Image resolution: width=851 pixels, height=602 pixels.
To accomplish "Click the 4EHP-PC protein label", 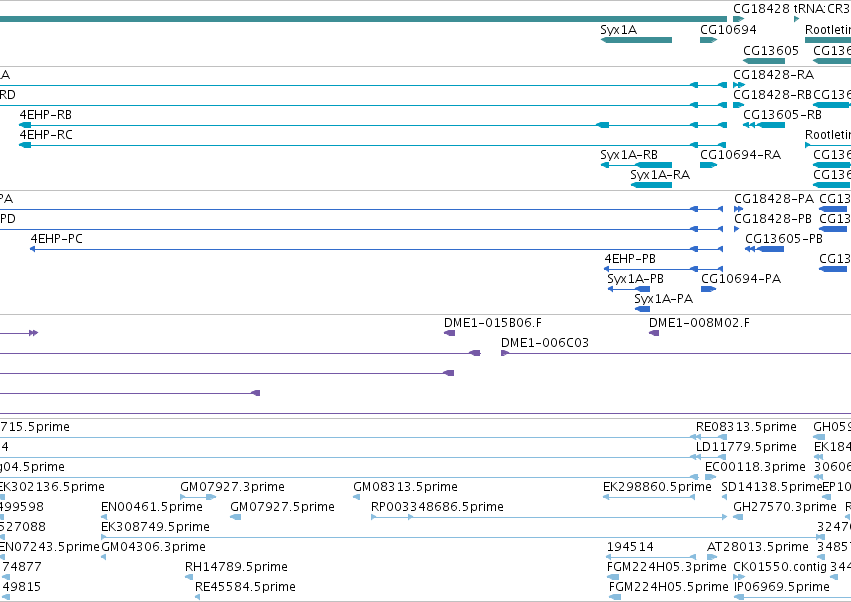I will [56, 239].
